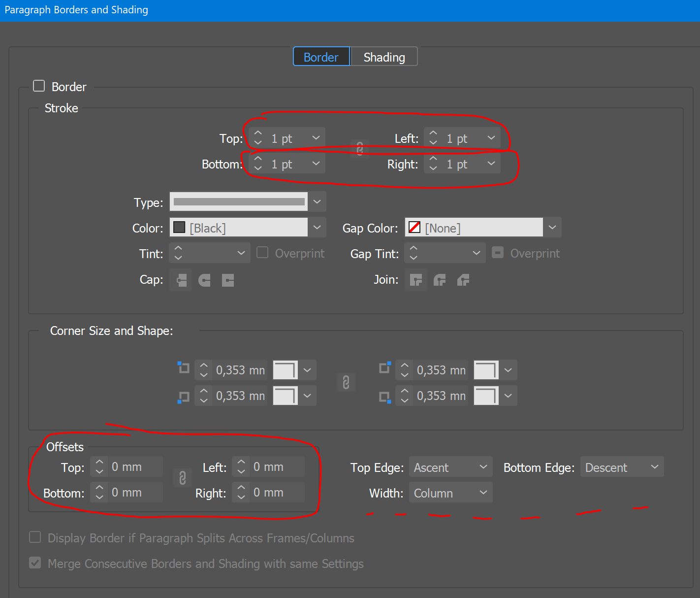Increase the Left offset stepper
Screen dimensions: 700x598
click(x=241, y=462)
